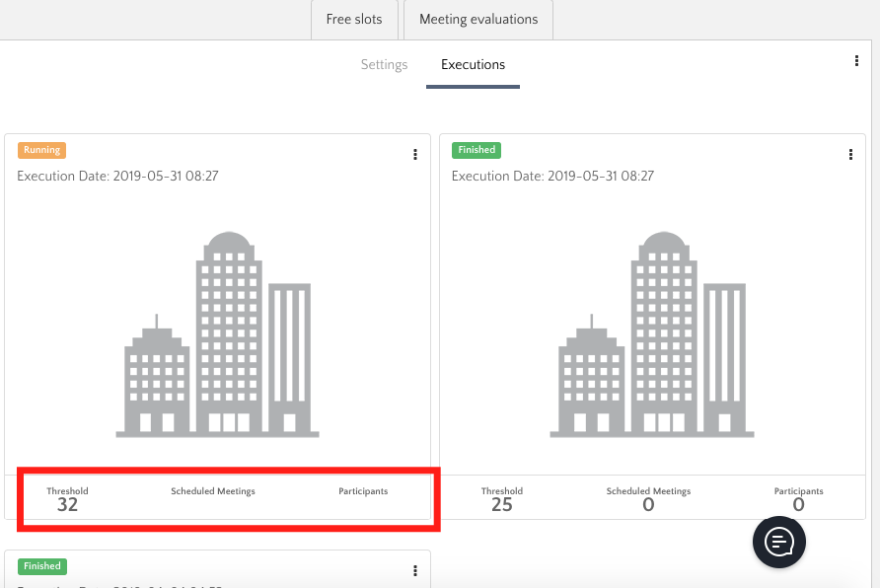Click the building image in the Running card
880x588 pixels.
pyautogui.click(x=217, y=335)
